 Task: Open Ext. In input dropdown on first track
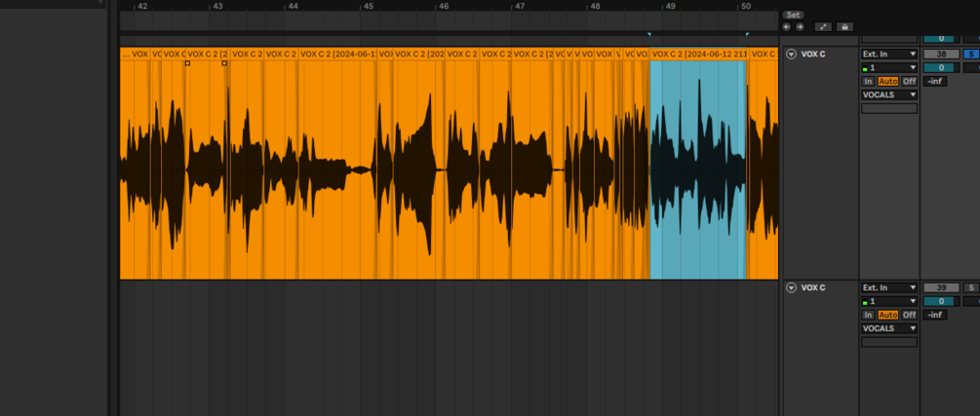tap(889, 55)
